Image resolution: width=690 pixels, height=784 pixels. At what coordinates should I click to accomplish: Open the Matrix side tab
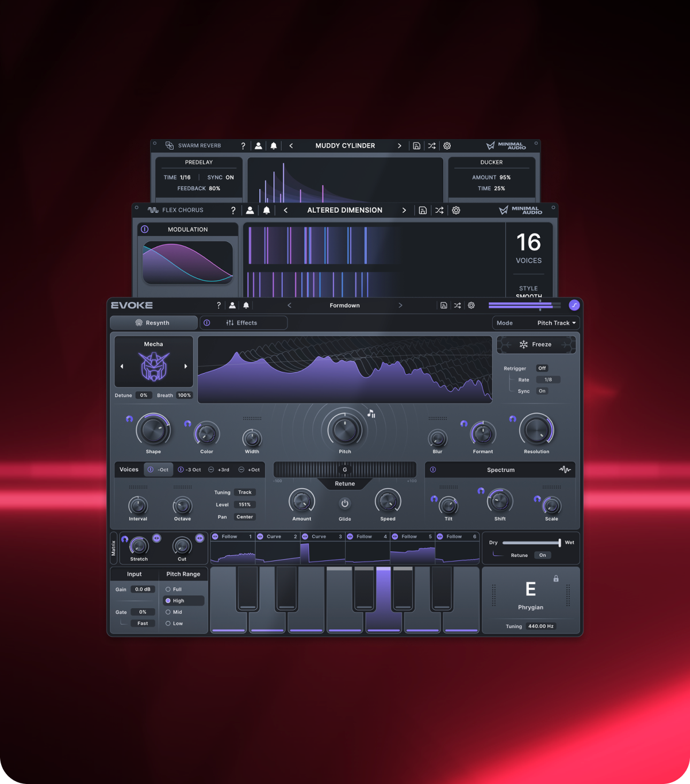click(113, 548)
